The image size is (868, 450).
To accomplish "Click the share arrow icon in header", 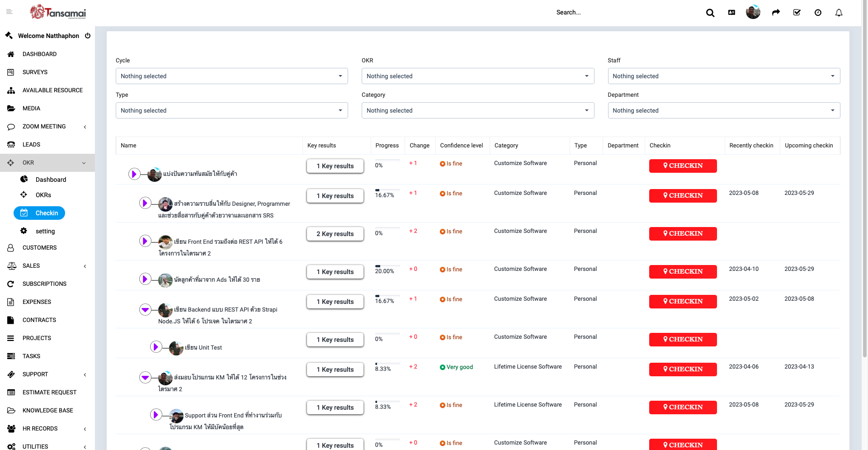I will point(776,13).
